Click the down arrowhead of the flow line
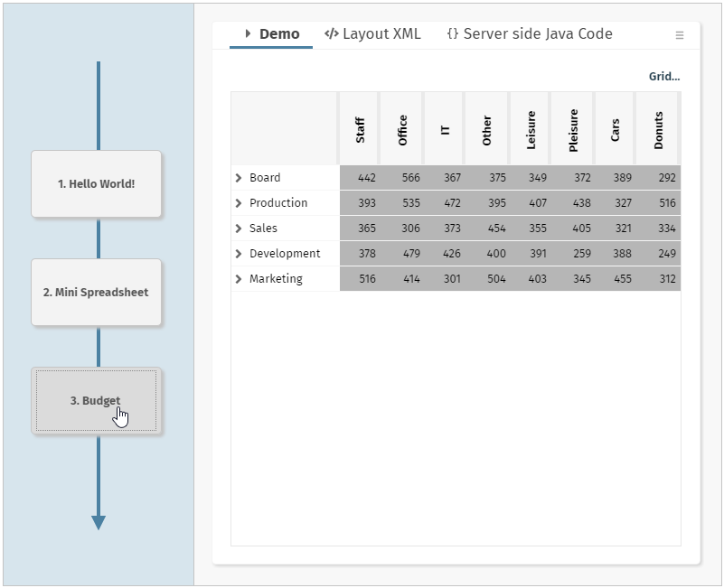The width and height of the screenshot is (724, 588). click(99, 523)
